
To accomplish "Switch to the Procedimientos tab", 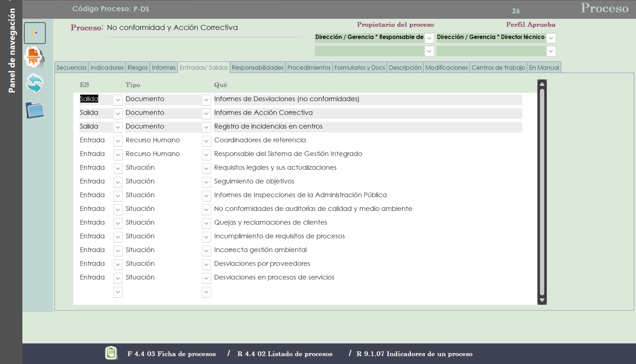I will (309, 68).
